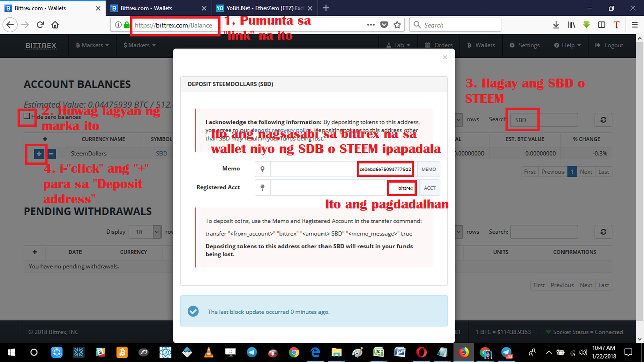Bookmark this page with the star

(397, 25)
